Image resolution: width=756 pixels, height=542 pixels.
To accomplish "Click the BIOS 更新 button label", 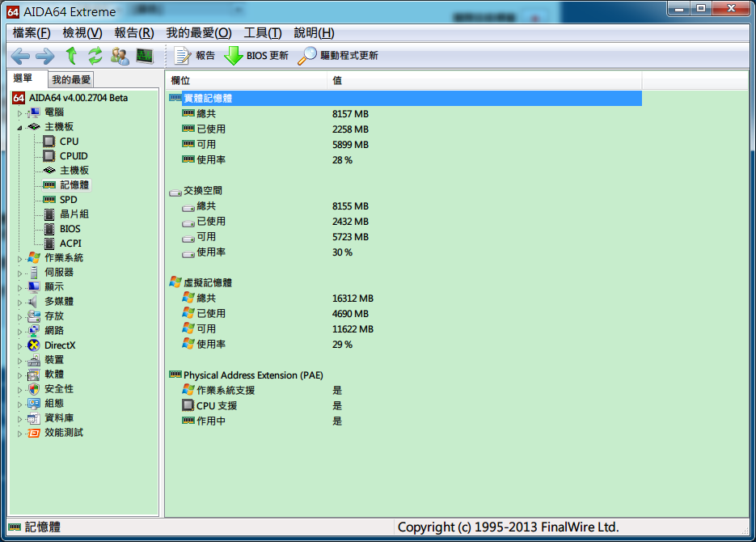I will (268, 56).
